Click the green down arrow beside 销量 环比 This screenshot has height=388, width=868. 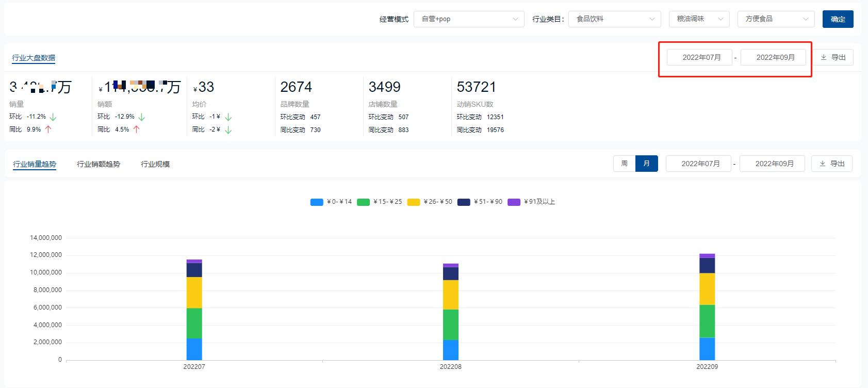click(x=53, y=117)
